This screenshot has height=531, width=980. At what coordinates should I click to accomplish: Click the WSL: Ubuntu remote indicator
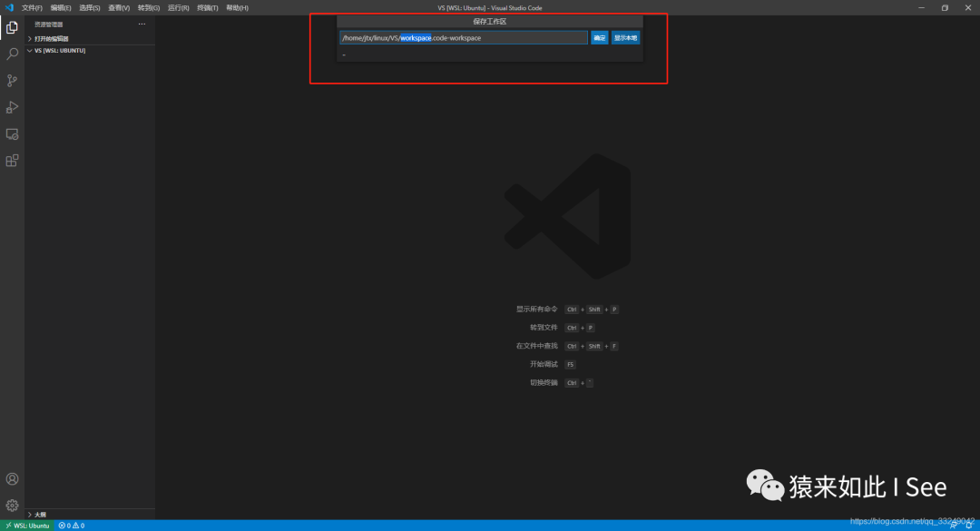coord(27,526)
